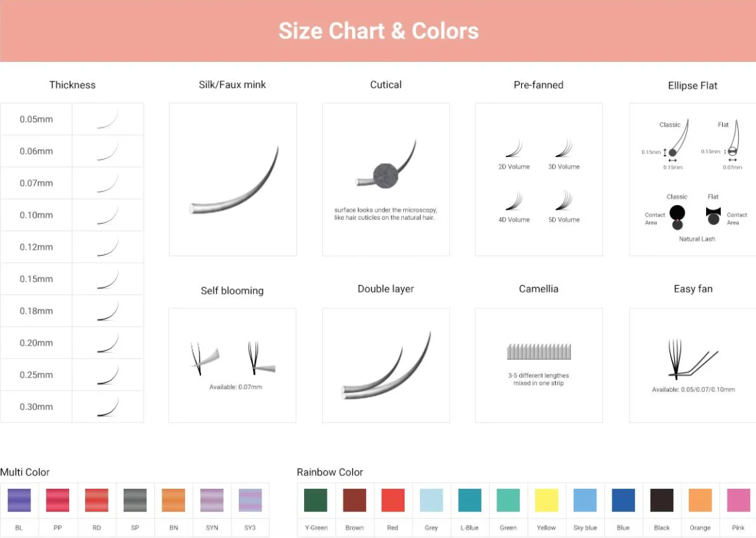Pick the Pink rainbow color swatch
The width and height of the screenshot is (756, 538).
tap(738, 500)
